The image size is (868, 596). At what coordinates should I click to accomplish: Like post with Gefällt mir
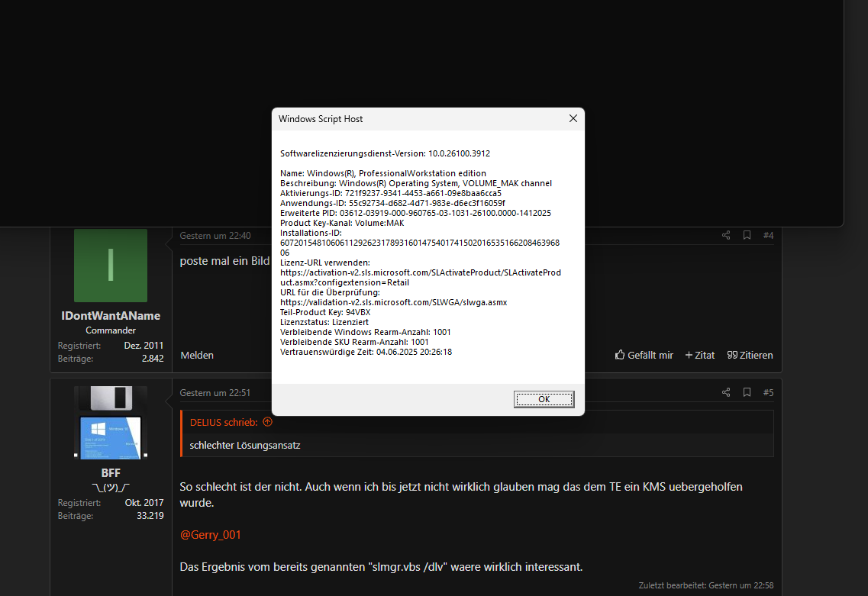click(x=644, y=356)
